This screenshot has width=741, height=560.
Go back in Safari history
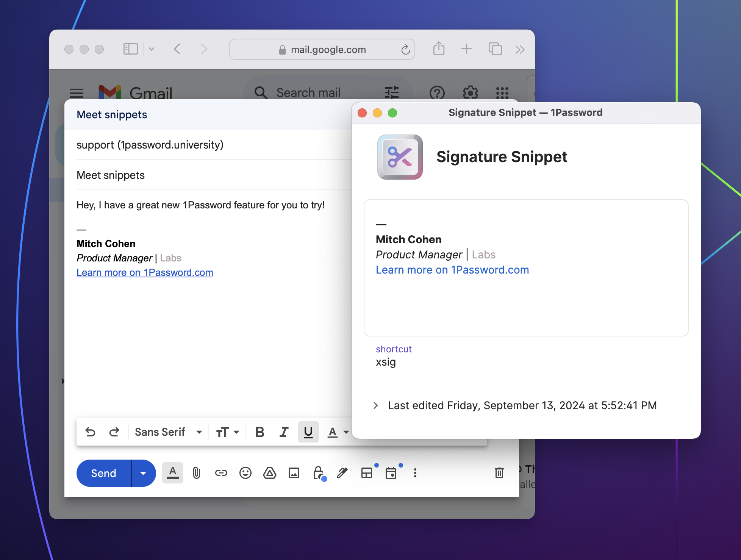click(177, 49)
